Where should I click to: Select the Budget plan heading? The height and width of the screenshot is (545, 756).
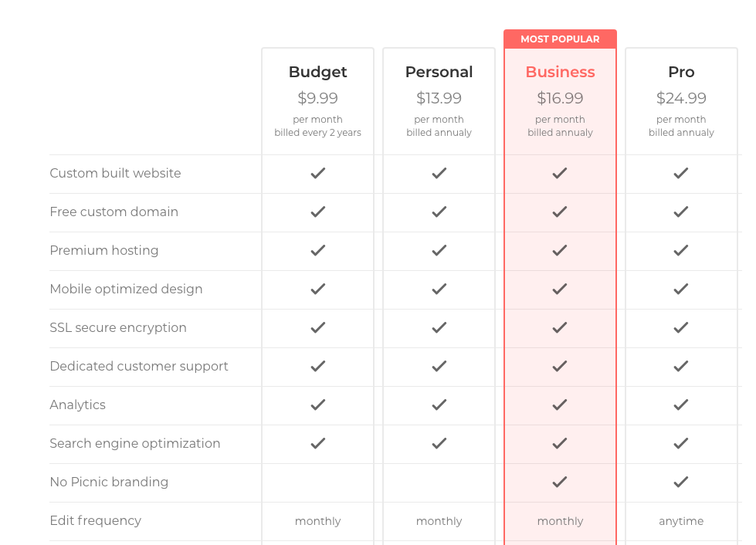(317, 72)
